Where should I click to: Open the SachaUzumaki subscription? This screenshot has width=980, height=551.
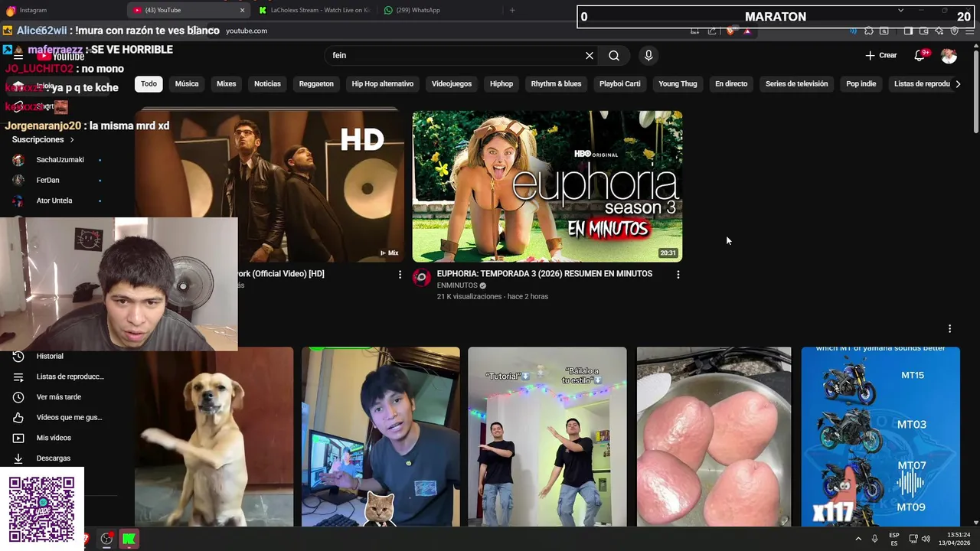point(58,160)
